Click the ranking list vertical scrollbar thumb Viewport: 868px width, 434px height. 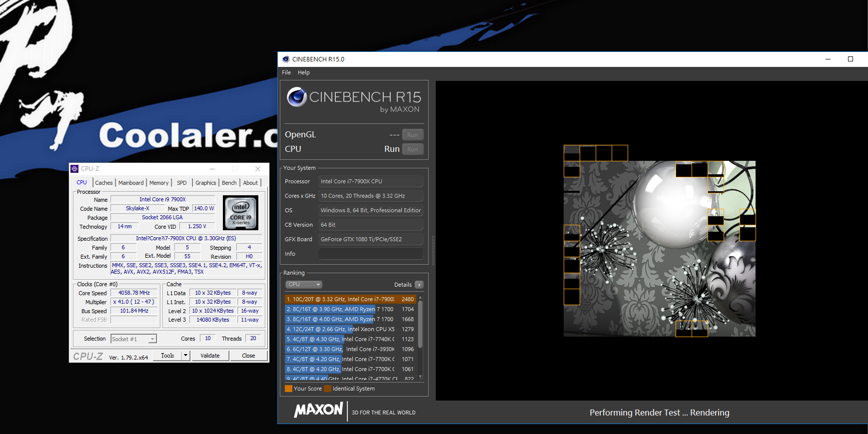click(x=420, y=325)
